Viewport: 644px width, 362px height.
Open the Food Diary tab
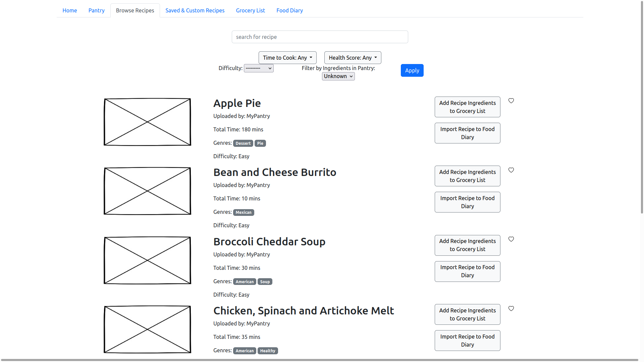click(289, 10)
